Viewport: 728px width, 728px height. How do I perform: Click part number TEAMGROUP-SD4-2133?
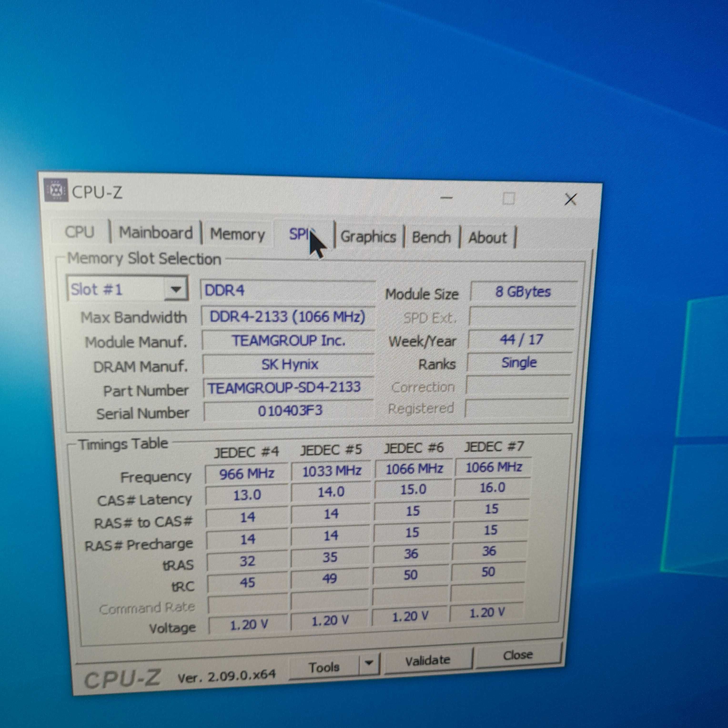[288, 387]
